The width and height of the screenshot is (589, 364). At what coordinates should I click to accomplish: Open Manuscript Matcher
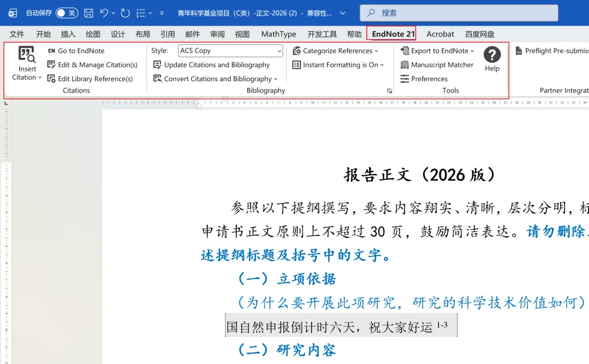[437, 64]
